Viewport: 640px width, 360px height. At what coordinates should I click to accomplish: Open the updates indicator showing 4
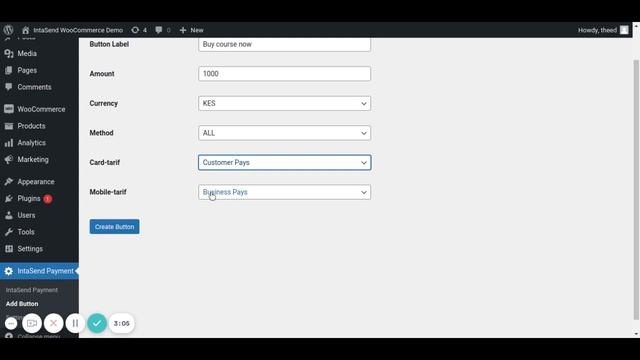click(139, 30)
